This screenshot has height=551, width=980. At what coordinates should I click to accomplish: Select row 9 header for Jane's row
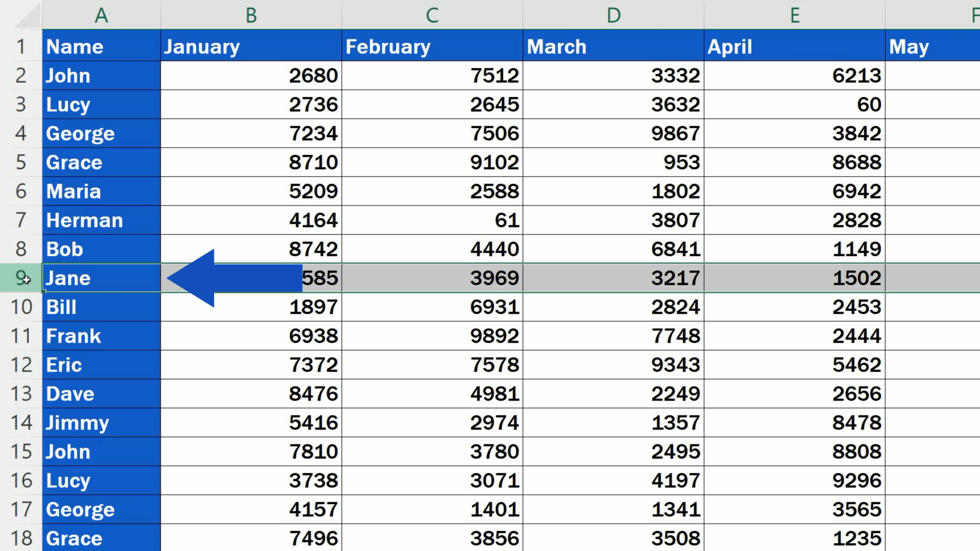pos(21,278)
